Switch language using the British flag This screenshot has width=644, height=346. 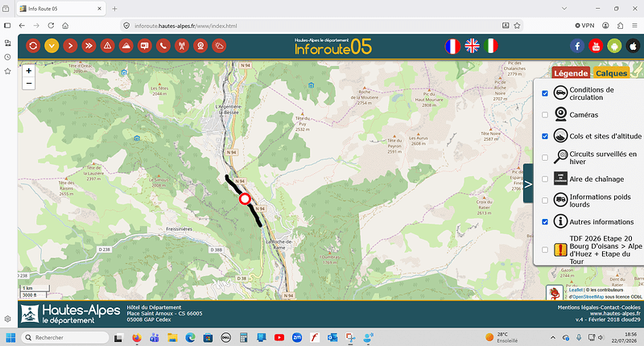pos(472,46)
